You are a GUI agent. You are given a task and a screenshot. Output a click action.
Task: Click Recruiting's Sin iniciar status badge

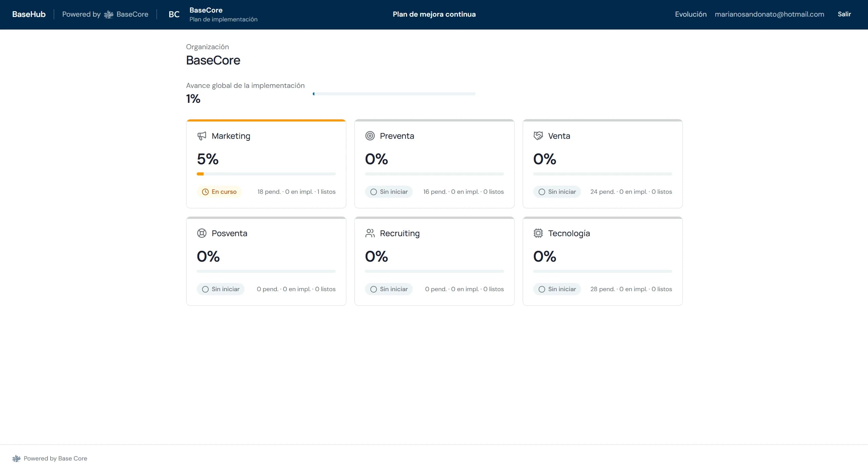[x=389, y=289]
